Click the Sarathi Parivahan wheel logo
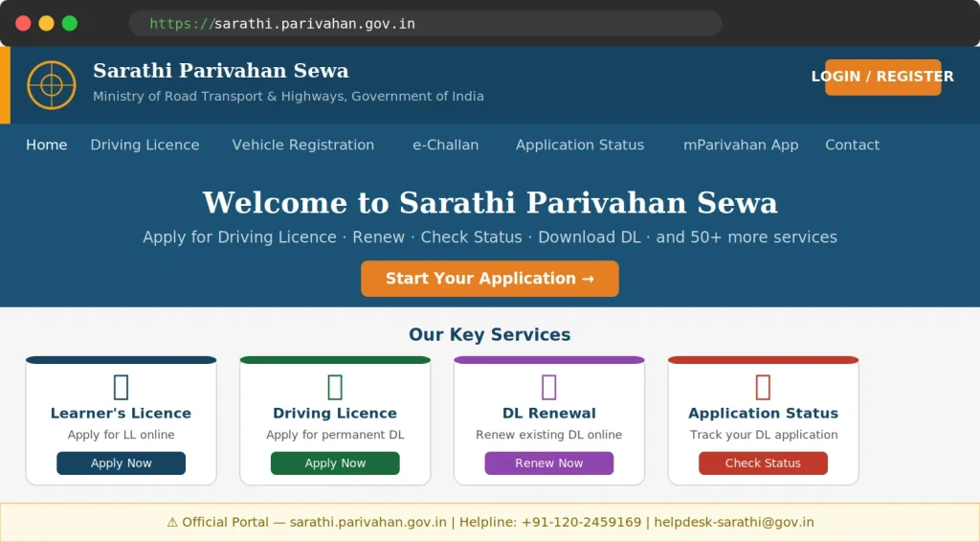980x542 pixels. [52, 85]
